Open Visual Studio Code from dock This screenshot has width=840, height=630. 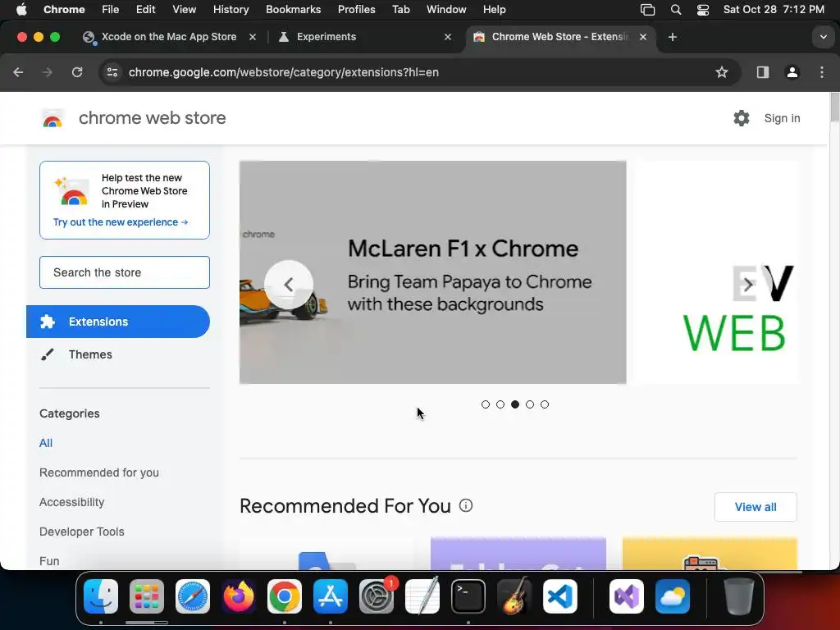tap(560, 596)
